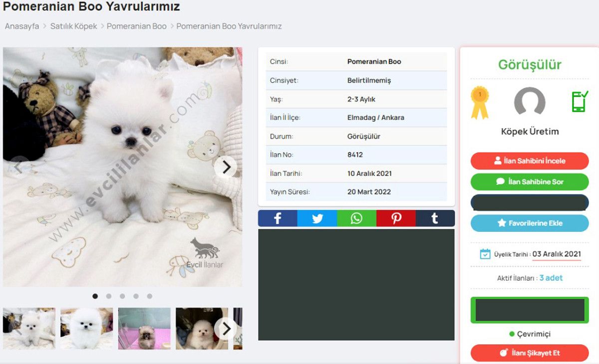Image resolution: width=599 pixels, height=364 pixels.
Task: Open Satılık Köpek breadcrumb
Action: [x=74, y=26]
